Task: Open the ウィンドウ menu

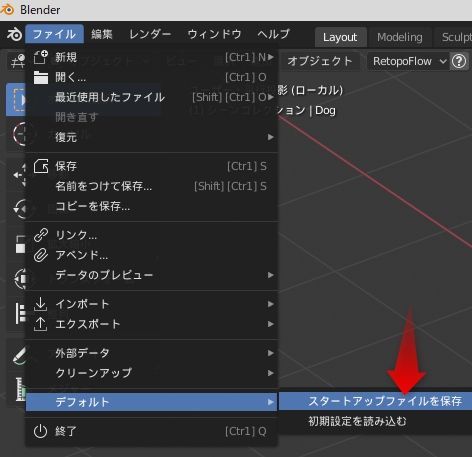Action: click(x=214, y=34)
